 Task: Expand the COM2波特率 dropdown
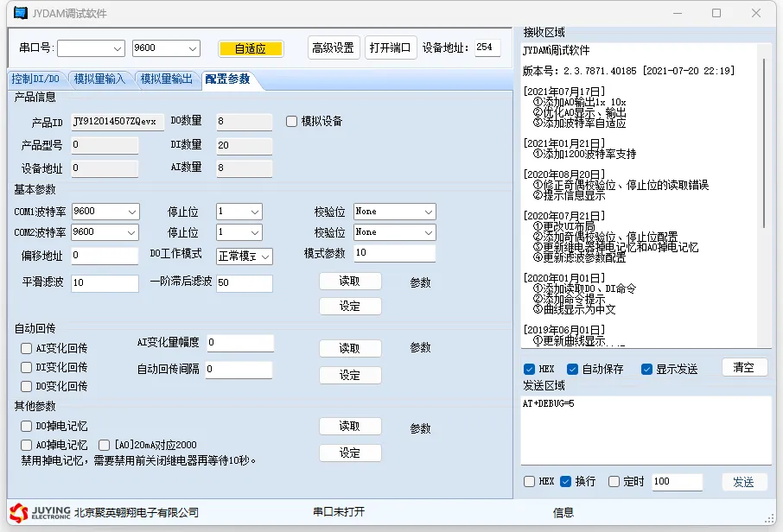point(105,232)
